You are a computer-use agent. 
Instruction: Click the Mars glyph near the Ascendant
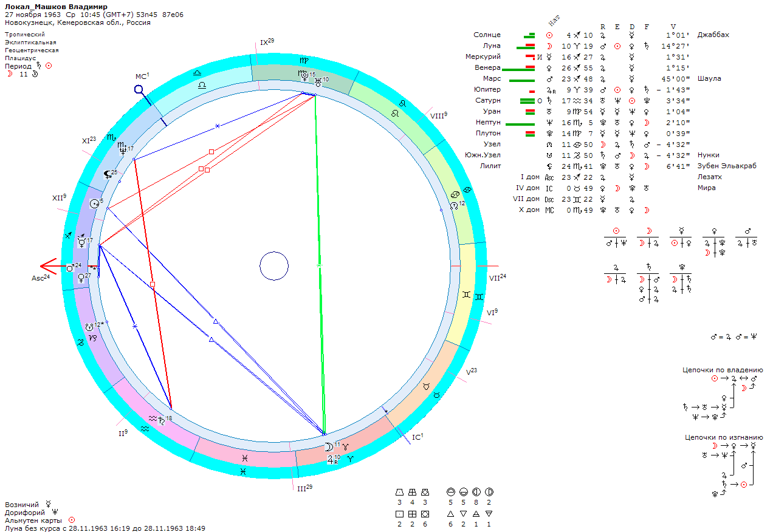coord(70,267)
